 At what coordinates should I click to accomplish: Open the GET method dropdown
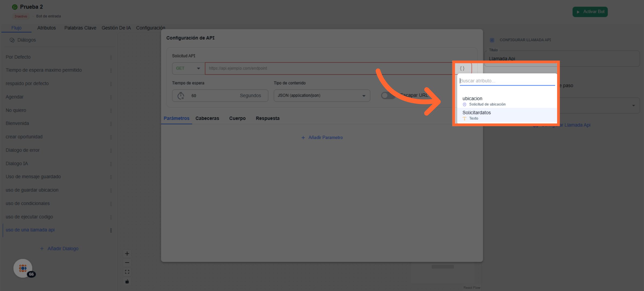[188, 68]
